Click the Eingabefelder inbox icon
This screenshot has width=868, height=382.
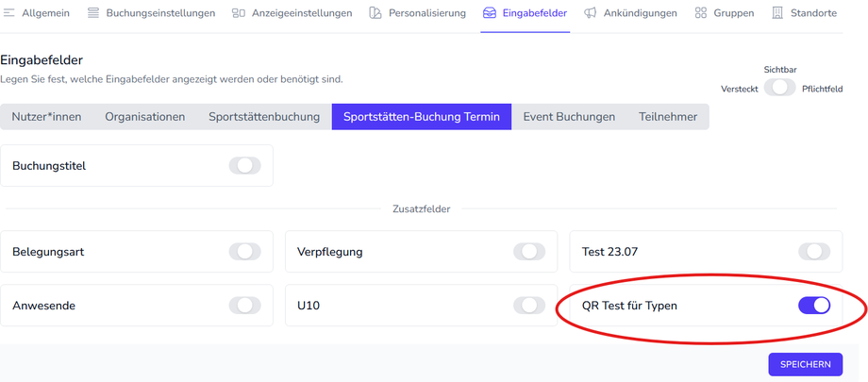pos(490,13)
